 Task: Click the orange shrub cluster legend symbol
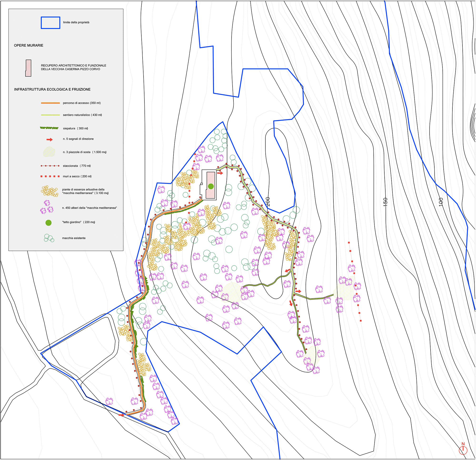(50, 191)
